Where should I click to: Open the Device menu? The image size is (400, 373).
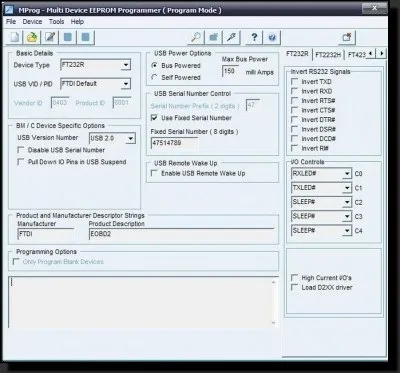coord(32,22)
